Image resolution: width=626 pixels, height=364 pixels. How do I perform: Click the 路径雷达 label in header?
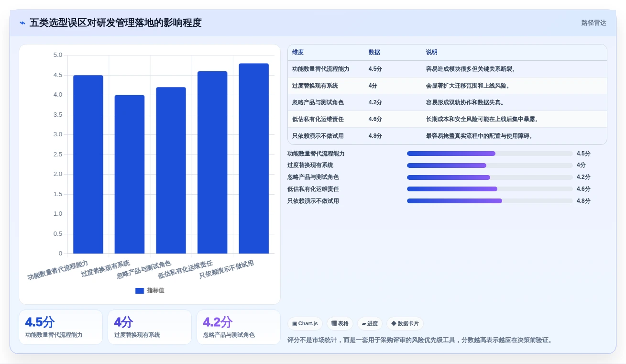tap(593, 23)
